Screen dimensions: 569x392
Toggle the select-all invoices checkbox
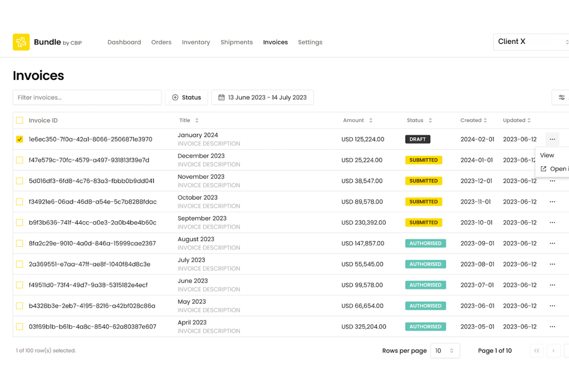19,120
